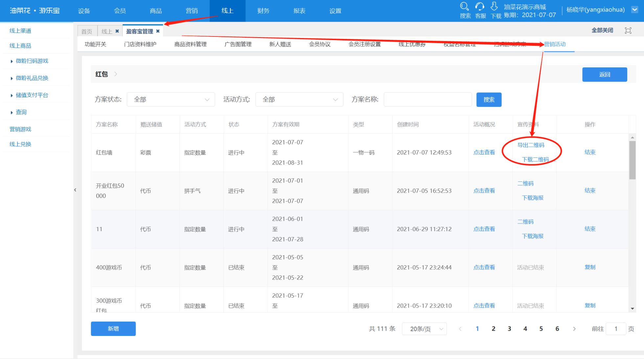Open 营销游戏 in the sidebar
The height and width of the screenshot is (359, 644).
point(20,129)
